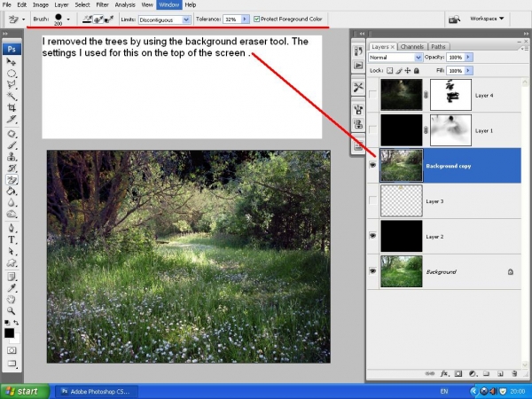Viewport: 532px width, 399px height.
Task: Select the Hand tool
Action: click(12, 300)
